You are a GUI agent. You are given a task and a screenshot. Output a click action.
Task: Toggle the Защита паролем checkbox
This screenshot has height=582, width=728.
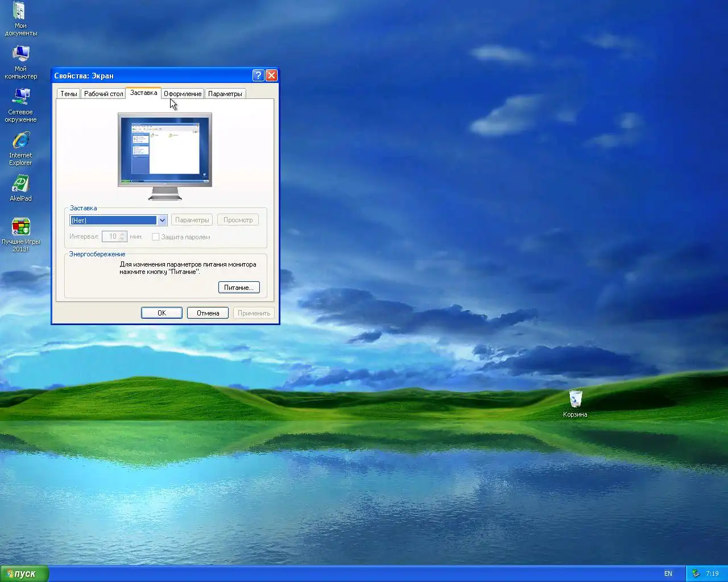(155, 237)
